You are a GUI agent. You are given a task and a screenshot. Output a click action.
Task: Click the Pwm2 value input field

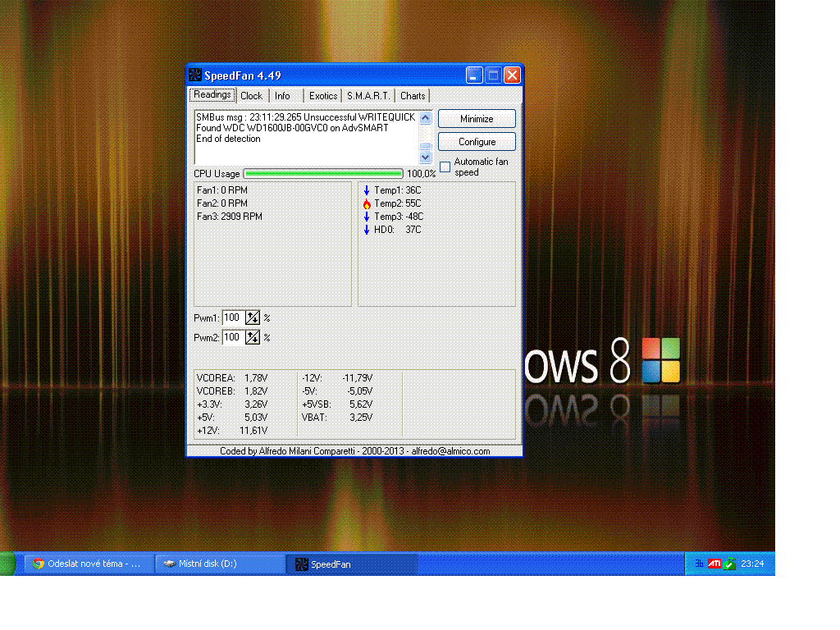click(234, 337)
